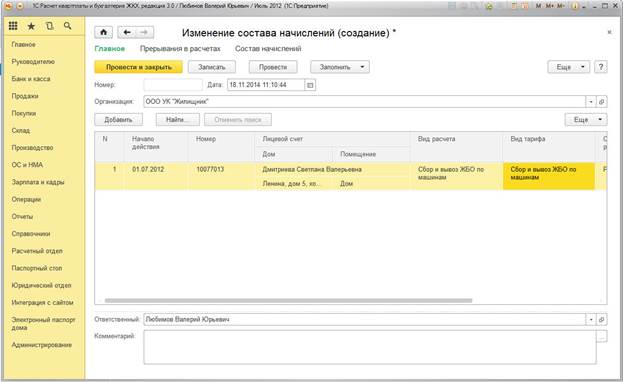Open the Юридический отдел section
This screenshot has width=623, height=382.
[x=41, y=285]
